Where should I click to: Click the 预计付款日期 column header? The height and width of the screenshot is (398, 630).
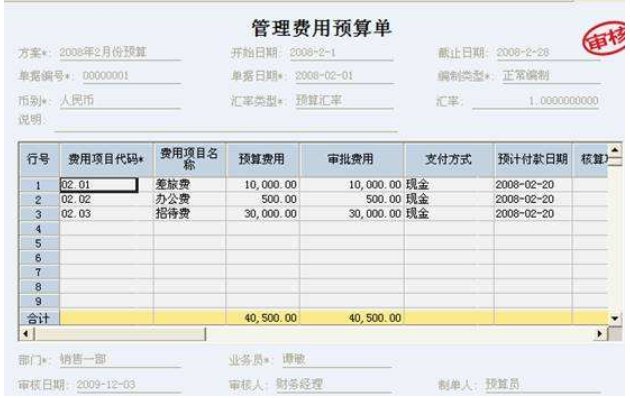(533, 159)
